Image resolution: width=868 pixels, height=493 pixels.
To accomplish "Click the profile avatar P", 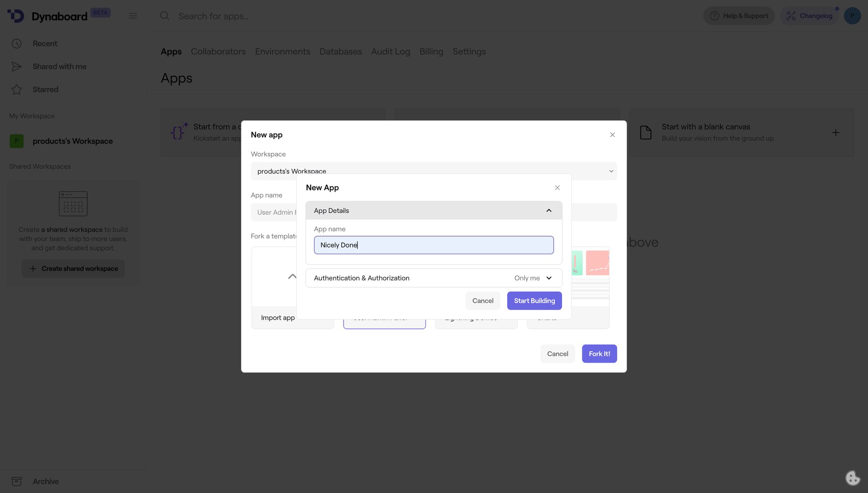I will [852, 15].
